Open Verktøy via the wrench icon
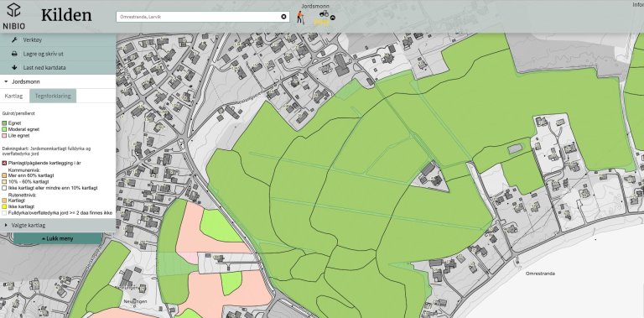Image resolution: width=644 pixels, height=318 pixels. click(x=14, y=39)
